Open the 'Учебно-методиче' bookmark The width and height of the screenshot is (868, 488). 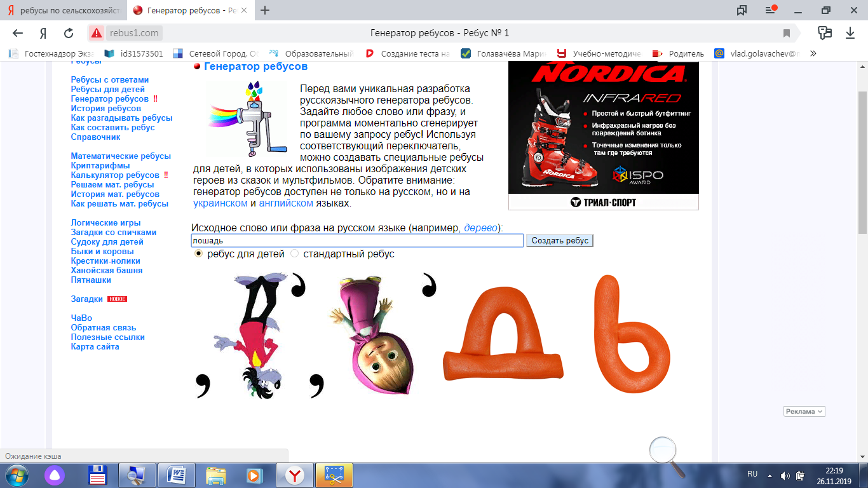click(x=599, y=53)
